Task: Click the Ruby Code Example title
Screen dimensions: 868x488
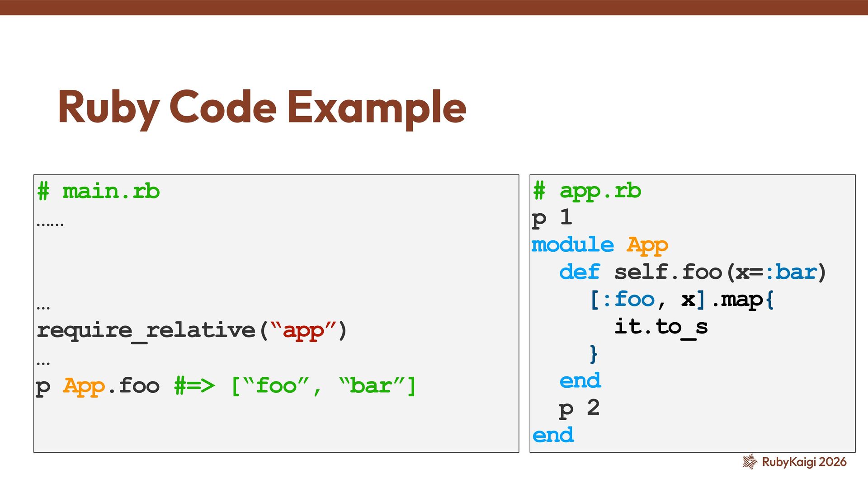Action: click(x=262, y=107)
